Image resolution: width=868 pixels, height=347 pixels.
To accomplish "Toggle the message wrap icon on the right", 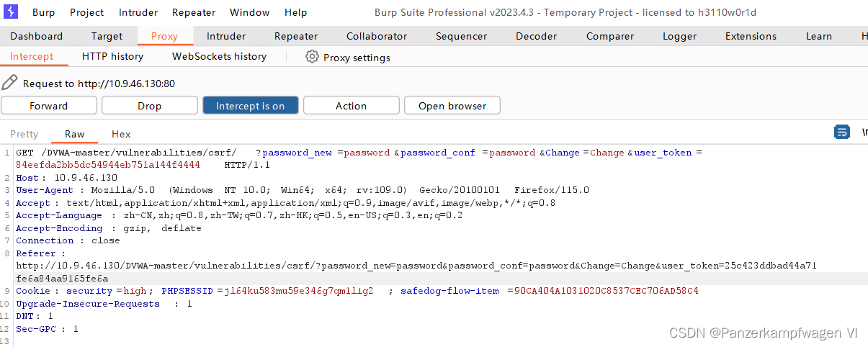I will tap(841, 132).
